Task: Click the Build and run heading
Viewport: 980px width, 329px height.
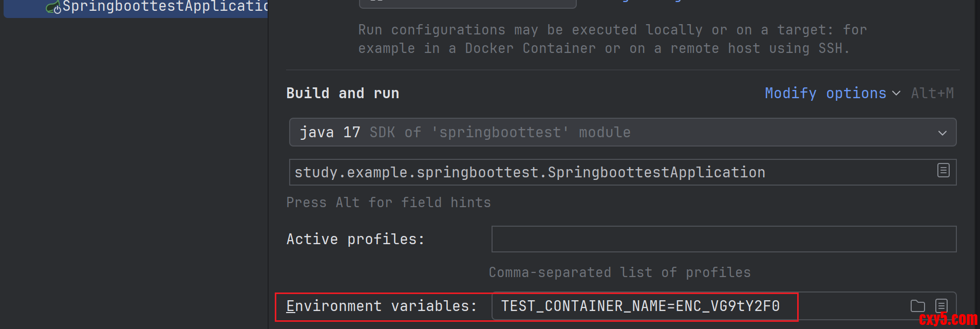Action: click(x=343, y=94)
